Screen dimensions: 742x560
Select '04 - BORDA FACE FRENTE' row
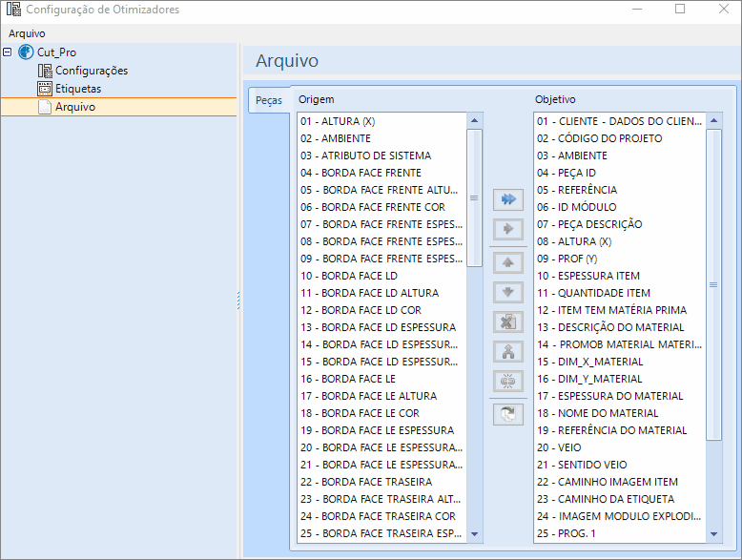[381, 173]
